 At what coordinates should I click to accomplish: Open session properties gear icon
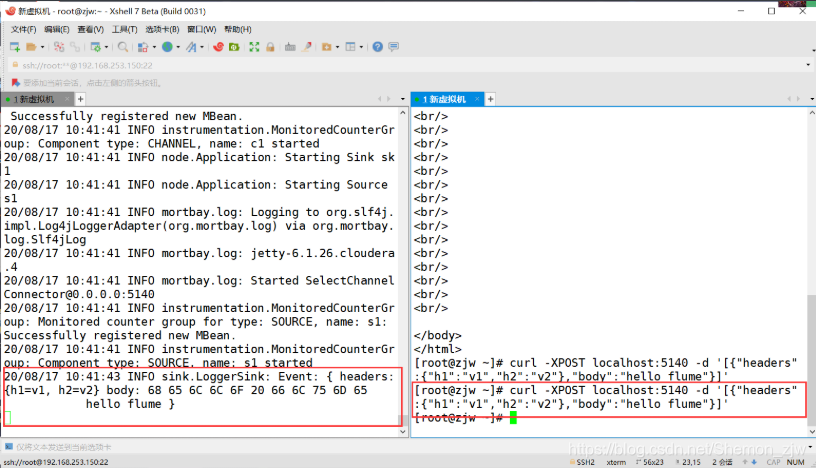pyautogui.click(x=95, y=47)
